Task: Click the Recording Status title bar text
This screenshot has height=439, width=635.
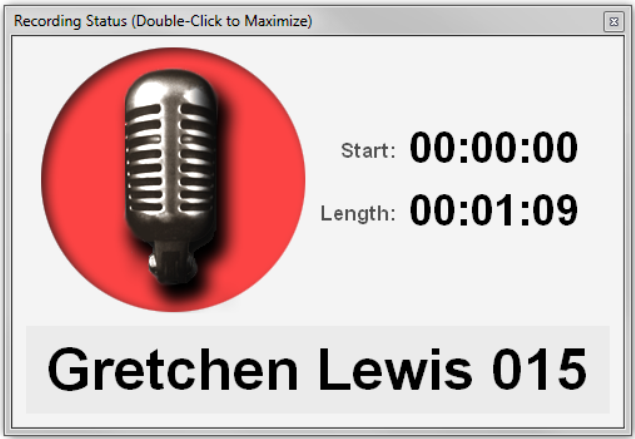Action: pyautogui.click(x=163, y=21)
